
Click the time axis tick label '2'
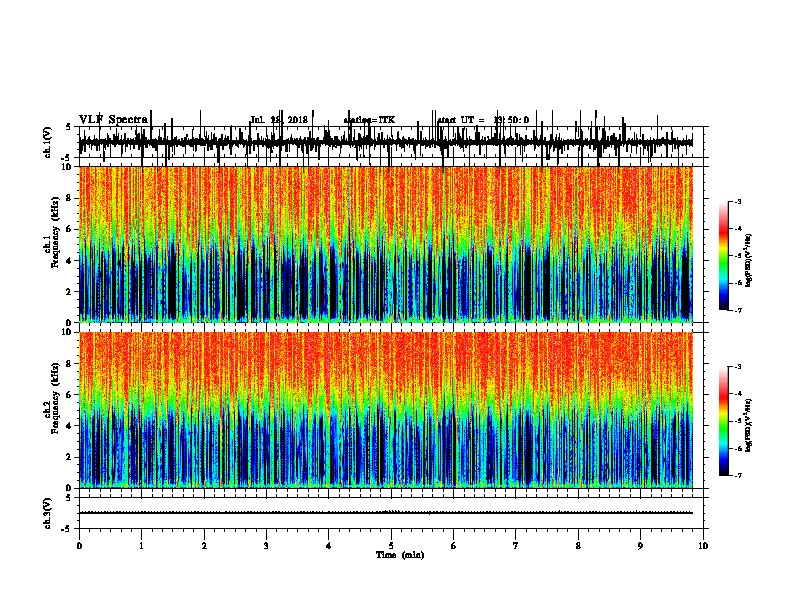204,546
